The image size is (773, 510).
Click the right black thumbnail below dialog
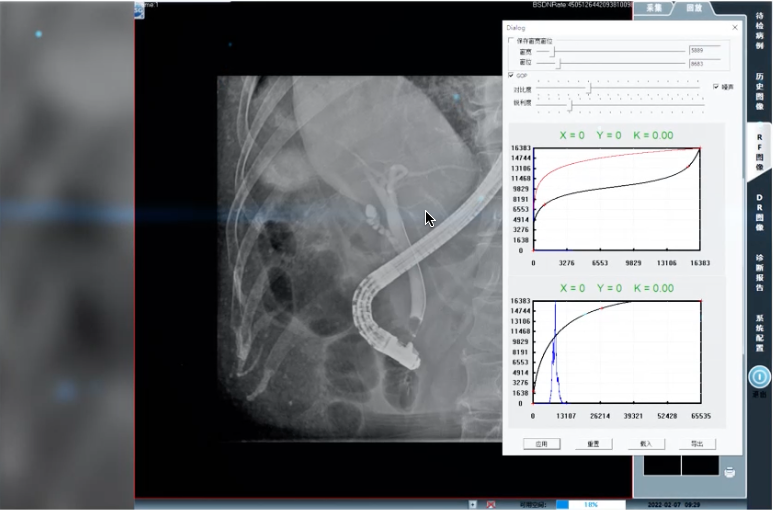coord(700,466)
